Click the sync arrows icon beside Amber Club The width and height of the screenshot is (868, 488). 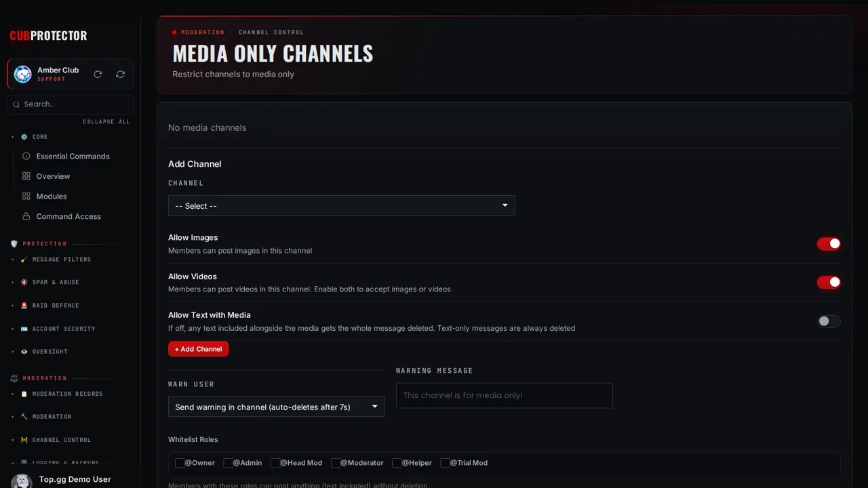(x=121, y=74)
